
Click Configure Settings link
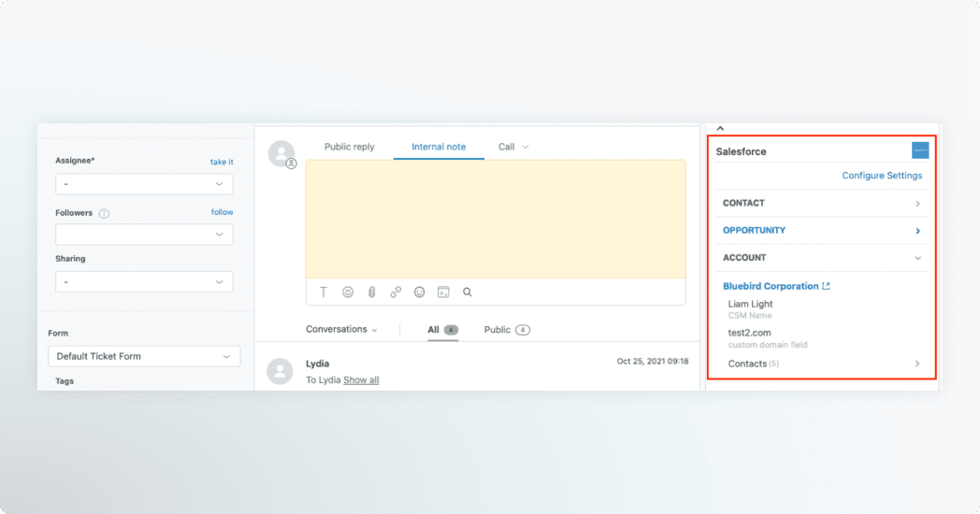(882, 176)
